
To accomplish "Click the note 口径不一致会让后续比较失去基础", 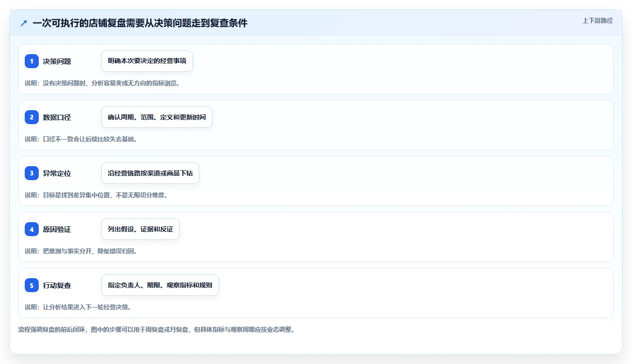I will click(x=81, y=139).
